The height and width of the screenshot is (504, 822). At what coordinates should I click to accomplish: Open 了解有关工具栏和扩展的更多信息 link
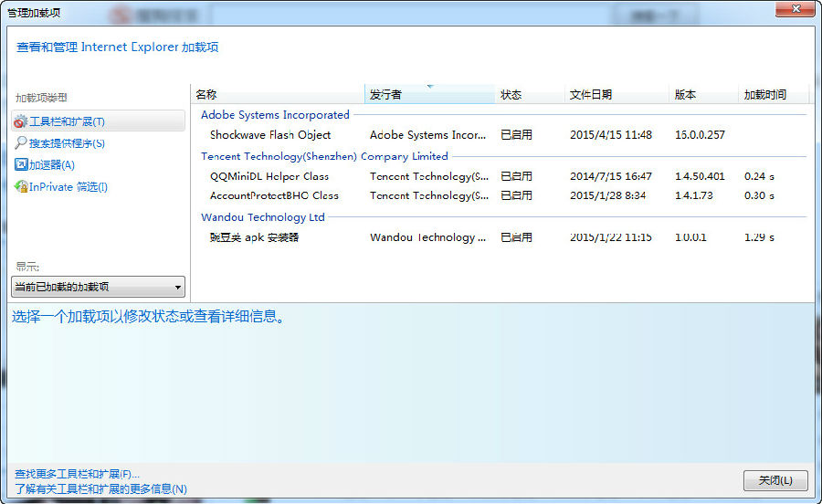pos(100,489)
